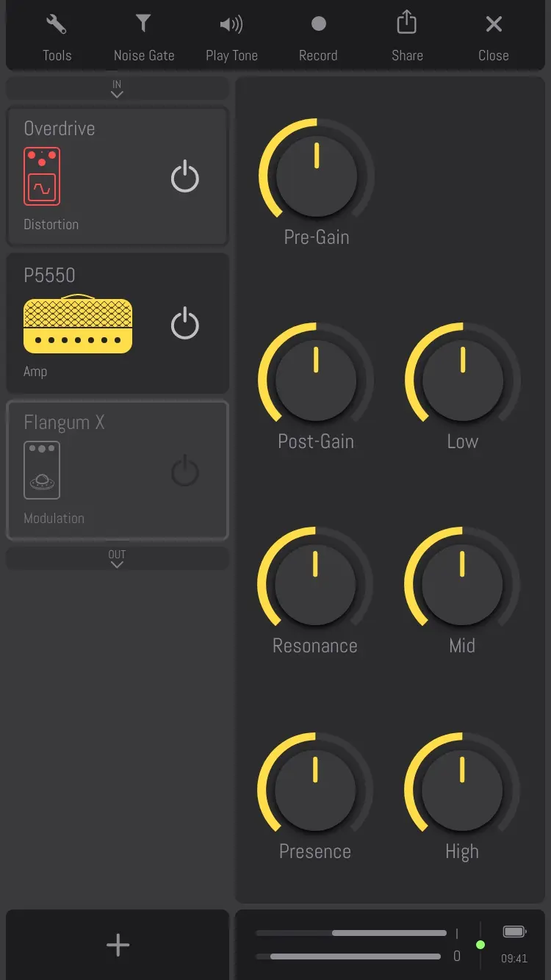Click the Resonance label

(x=315, y=646)
